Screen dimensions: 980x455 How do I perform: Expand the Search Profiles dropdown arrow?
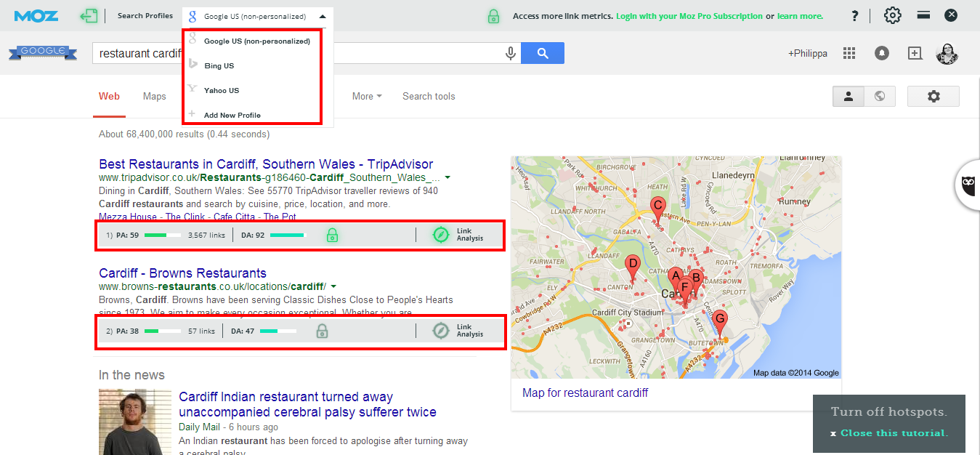click(x=323, y=16)
